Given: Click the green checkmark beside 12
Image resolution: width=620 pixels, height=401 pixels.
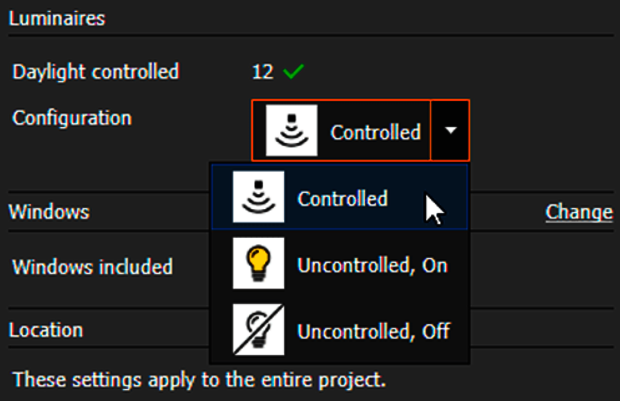Looking at the screenshot, I should 292,72.
